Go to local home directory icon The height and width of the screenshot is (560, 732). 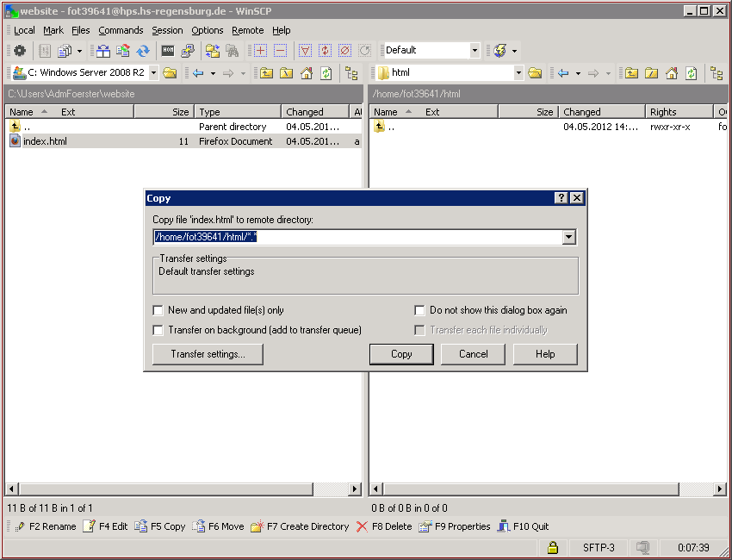coord(307,73)
